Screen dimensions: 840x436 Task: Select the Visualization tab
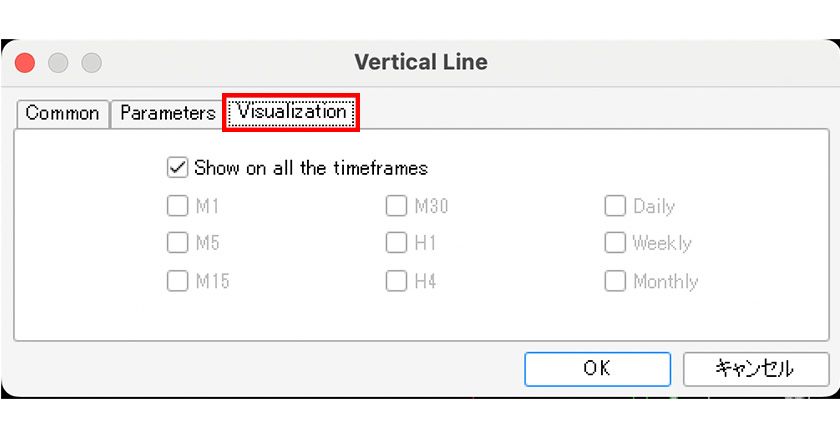(x=291, y=112)
